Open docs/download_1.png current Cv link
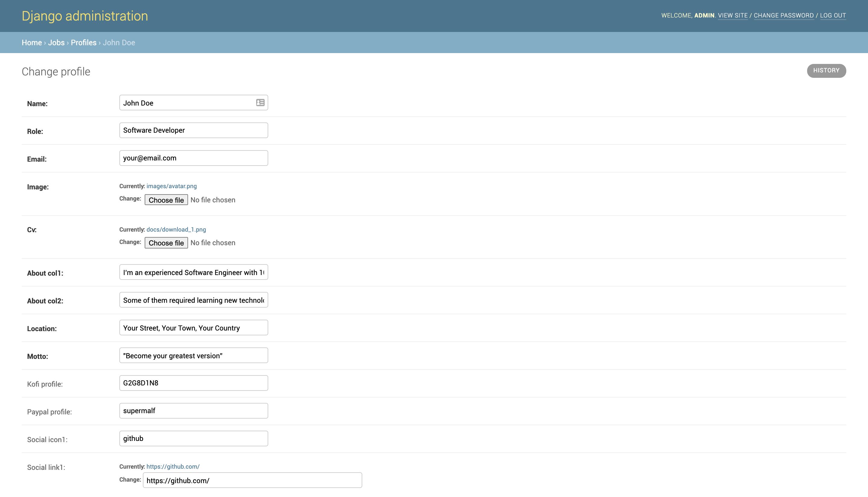 pyautogui.click(x=176, y=230)
